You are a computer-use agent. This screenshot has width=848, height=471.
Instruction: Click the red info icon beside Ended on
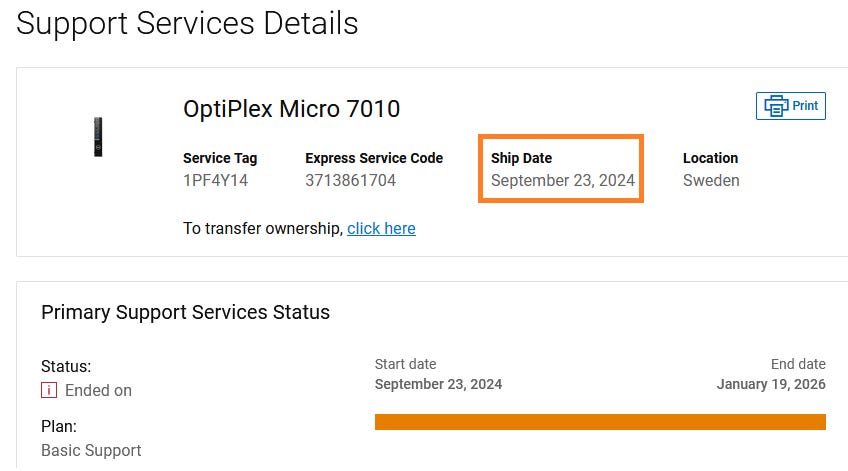49,390
